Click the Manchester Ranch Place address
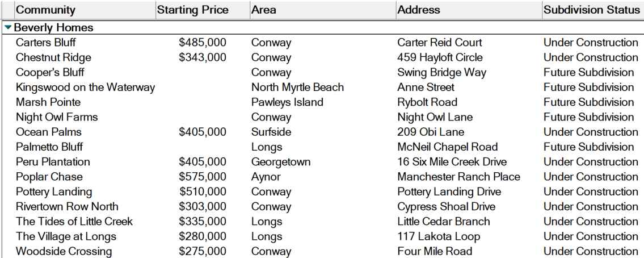The height and width of the screenshot is (258, 644). [x=459, y=177]
